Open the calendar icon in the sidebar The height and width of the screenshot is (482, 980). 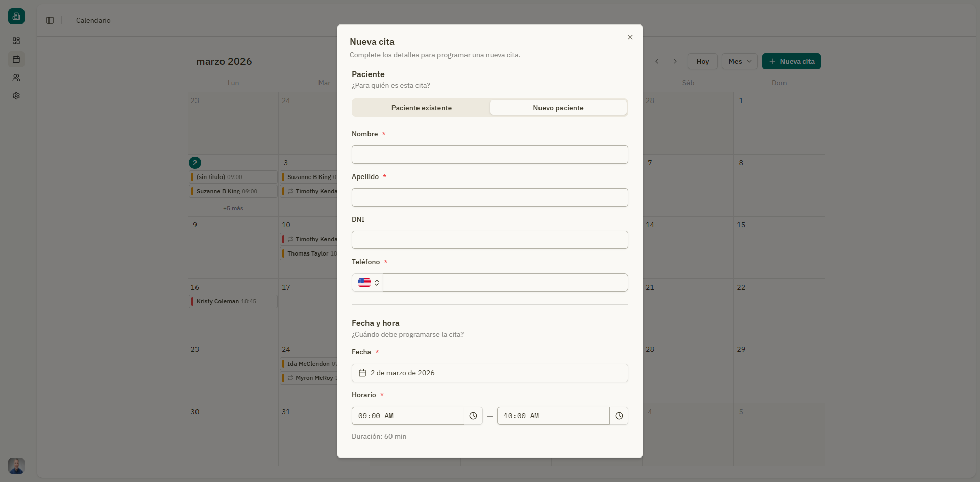[16, 59]
